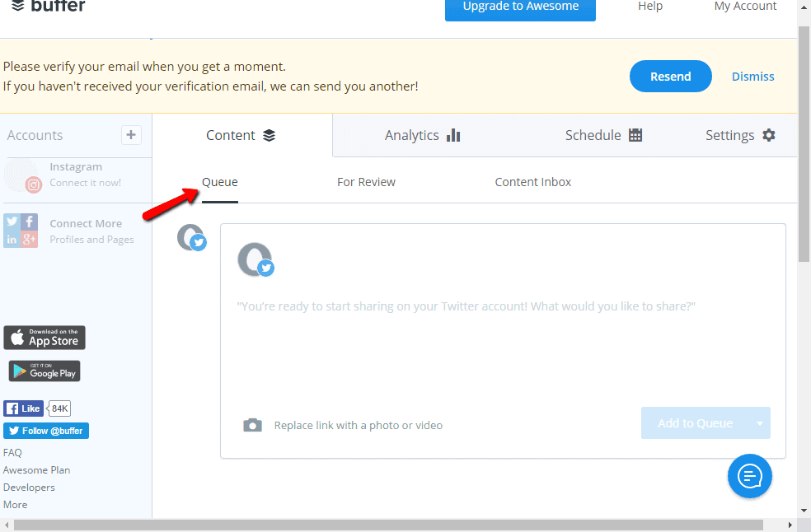Click the Accounts sidebar heading
This screenshot has width=811, height=532.
pos(35,135)
